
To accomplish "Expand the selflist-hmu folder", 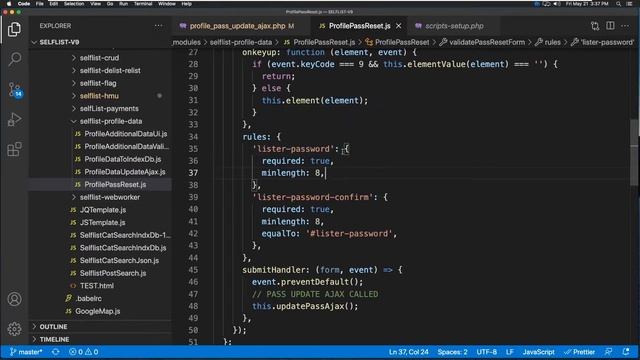I will 99,96.
